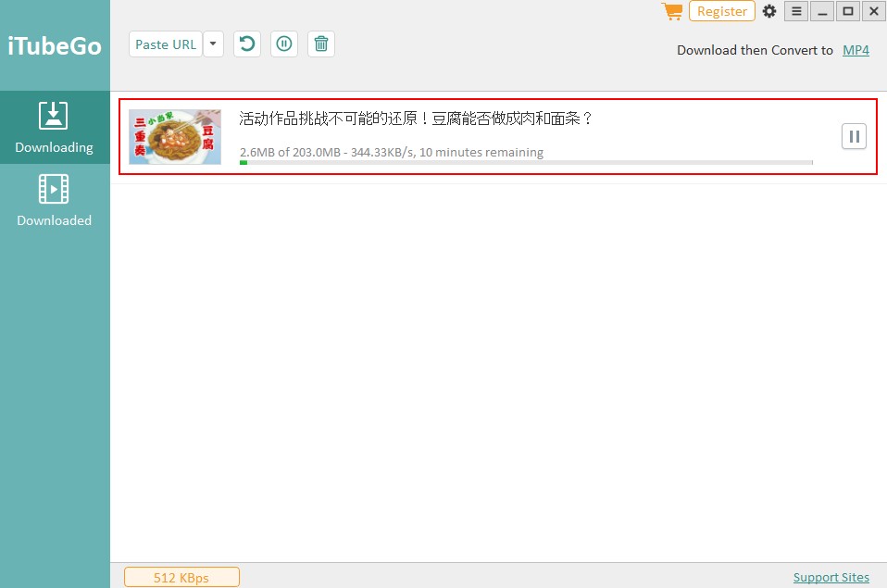Click the Paste URL button

(165, 44)
